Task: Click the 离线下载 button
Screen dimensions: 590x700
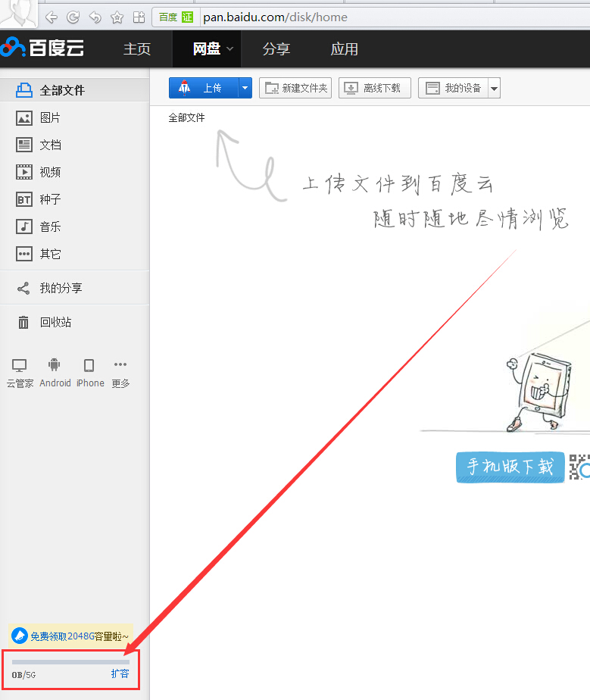Action: pyautogui.click(x=375, y=88)
